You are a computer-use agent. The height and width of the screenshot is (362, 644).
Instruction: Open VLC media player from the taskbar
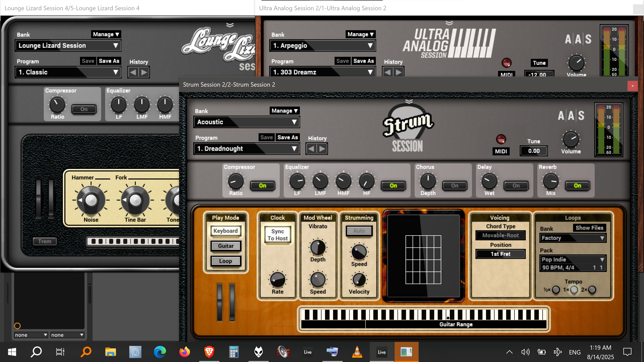coord(357,352)
